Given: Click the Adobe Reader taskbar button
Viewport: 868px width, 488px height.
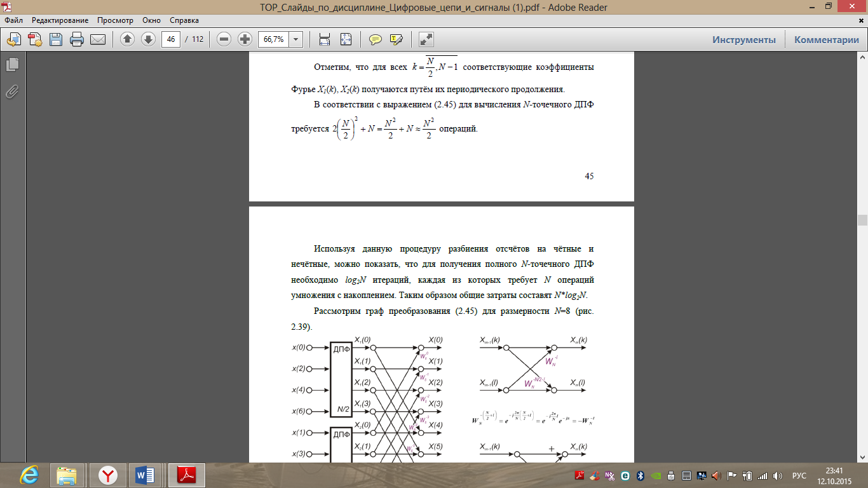Looking at the screenshot, I should (186, 475).
